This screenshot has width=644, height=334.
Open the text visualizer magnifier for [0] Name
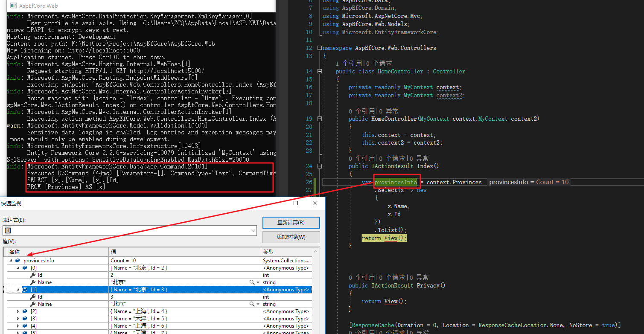tap(252, 282)
